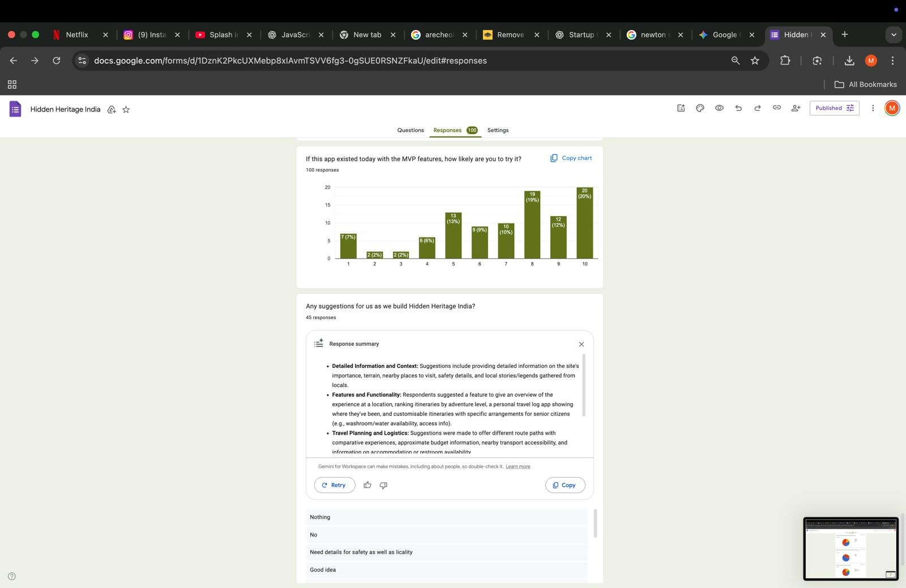Image resolution: width=906 pixels, height=588 pixels.
Task: Select the 'No' response row
Action: pos(447,535)
